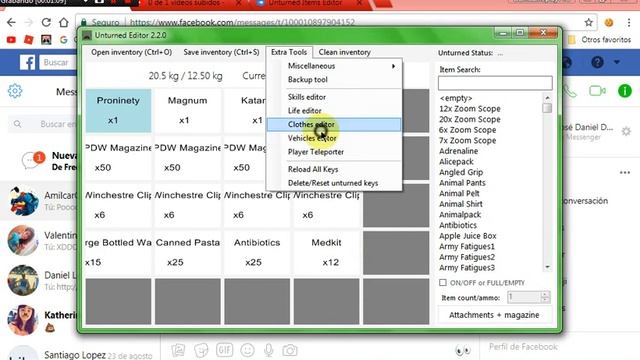Choose Life editor in the menu
Viewport: 640px width, 360px height.
333,111
